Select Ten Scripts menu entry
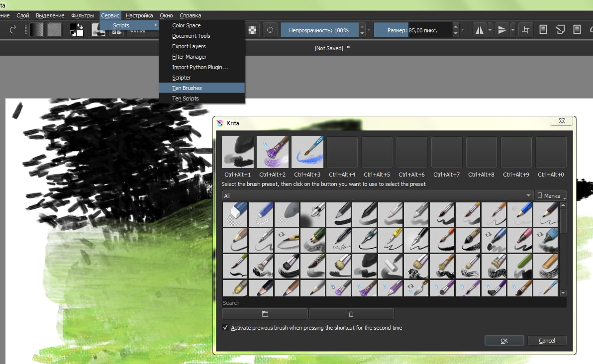 coord(201,98)
